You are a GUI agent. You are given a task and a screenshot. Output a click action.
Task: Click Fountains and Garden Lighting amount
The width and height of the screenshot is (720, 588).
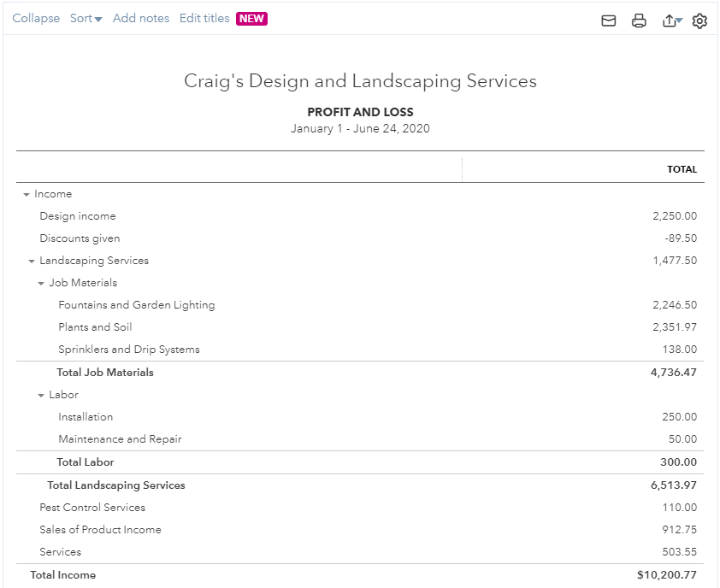click(674, 305)
